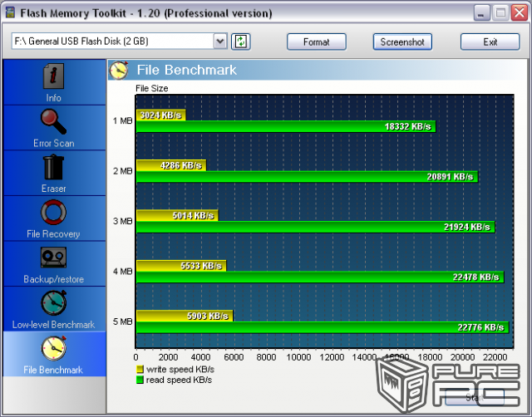Click the 4286 KB/s write bar
The height and width of the screenshot is (417, 532).
coord(171,165)
